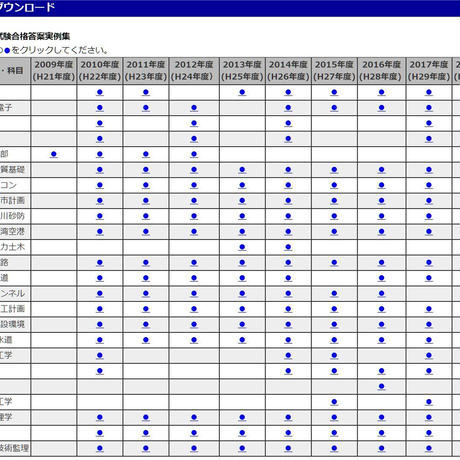Open 2012年度 dot in the 部 row
The height and width of the screenshot is (460, 460).
pyautogui.click(x=194, y=154)
